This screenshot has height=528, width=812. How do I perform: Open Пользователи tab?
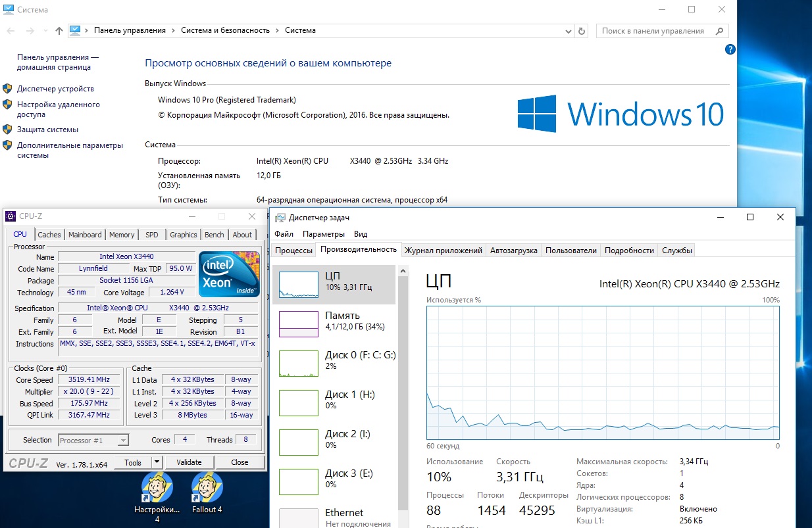pyautogui.click(x=571, y=251)
